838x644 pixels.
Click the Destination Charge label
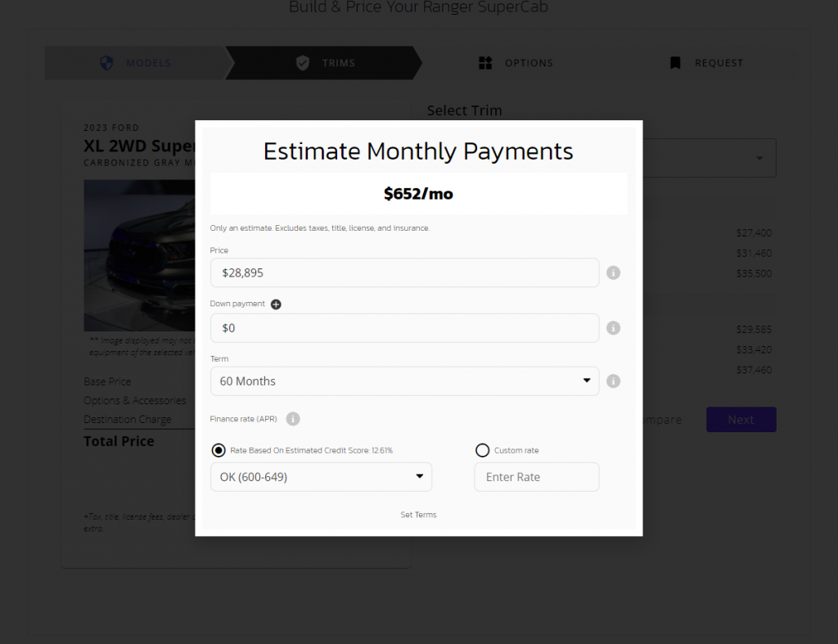[127, 420]
